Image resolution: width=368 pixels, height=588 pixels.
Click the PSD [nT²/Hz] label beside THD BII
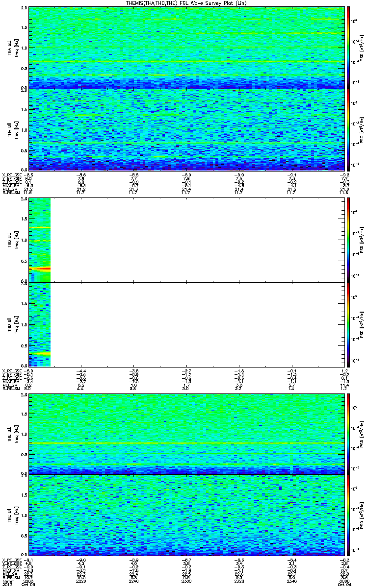361,324
